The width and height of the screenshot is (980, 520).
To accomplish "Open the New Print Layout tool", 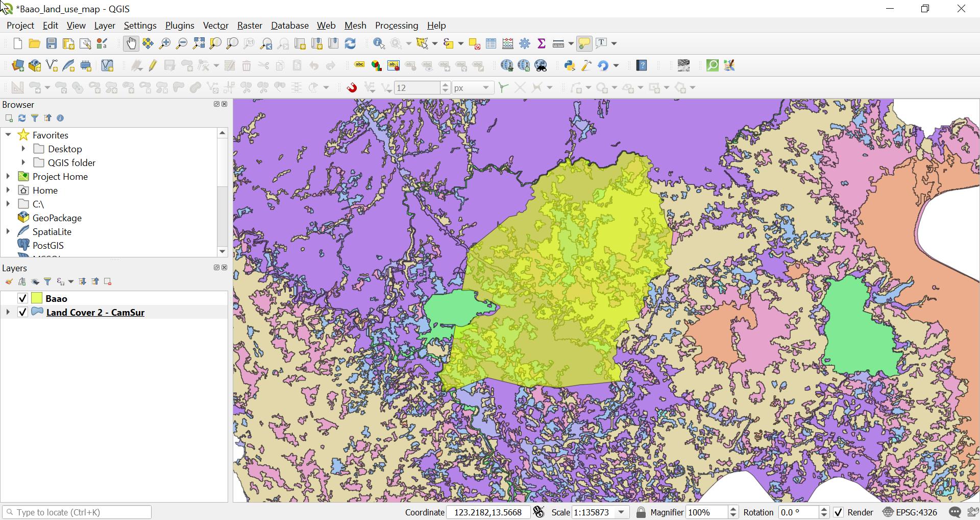I will coord(68,43).
